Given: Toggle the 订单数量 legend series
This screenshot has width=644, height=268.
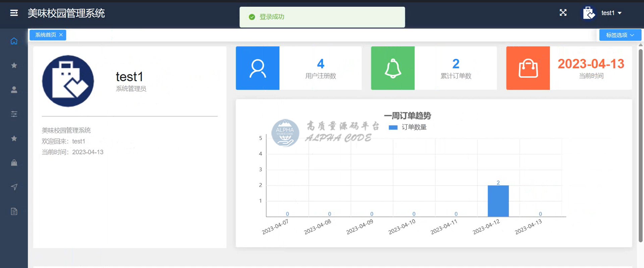Looking at the screenshot, I should pyautogui.click(x=414, y=127).
